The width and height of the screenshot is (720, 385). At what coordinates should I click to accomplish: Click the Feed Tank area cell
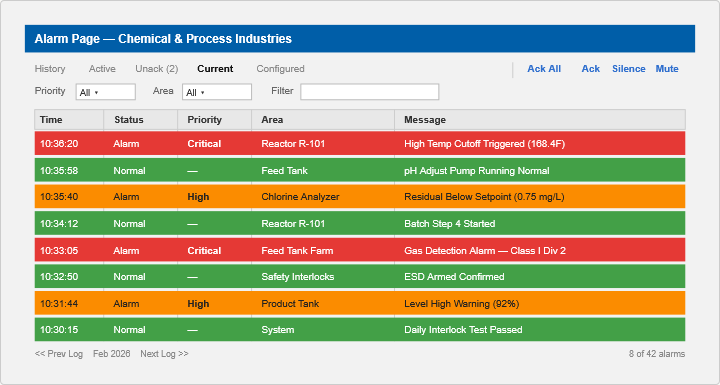point(284,170)
